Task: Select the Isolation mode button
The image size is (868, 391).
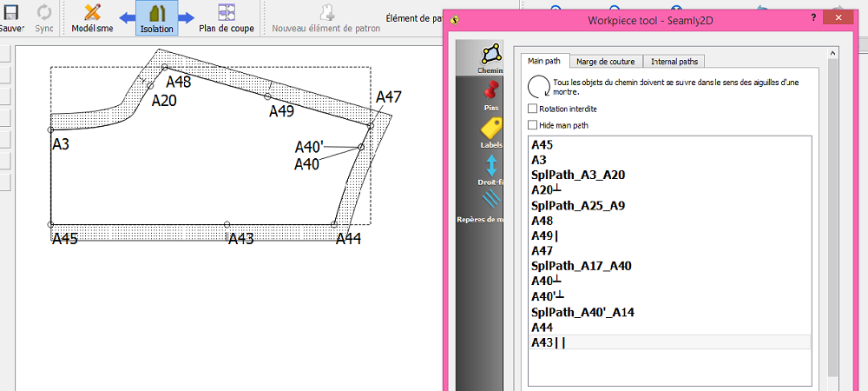Action: pyautogui.click(x=157, y=19)
